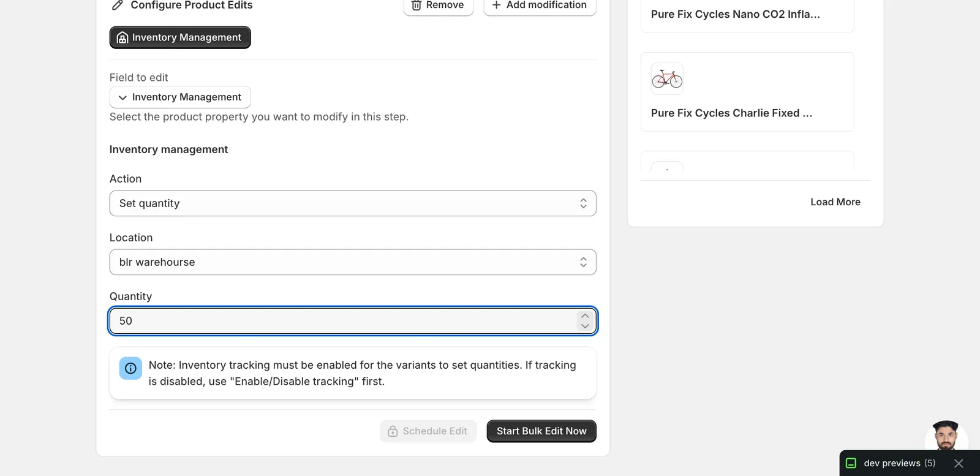Close the dev previews bar
This screenshot has width=980, height=476.
point(959,463)
